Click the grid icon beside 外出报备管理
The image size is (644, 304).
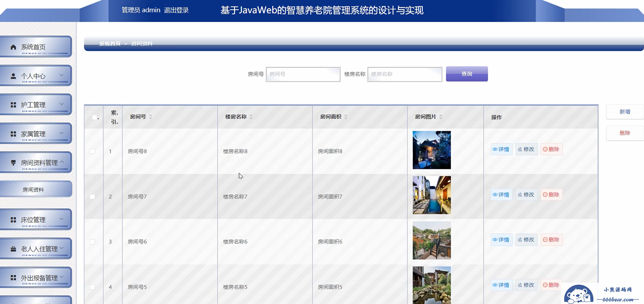coord(13,278)
